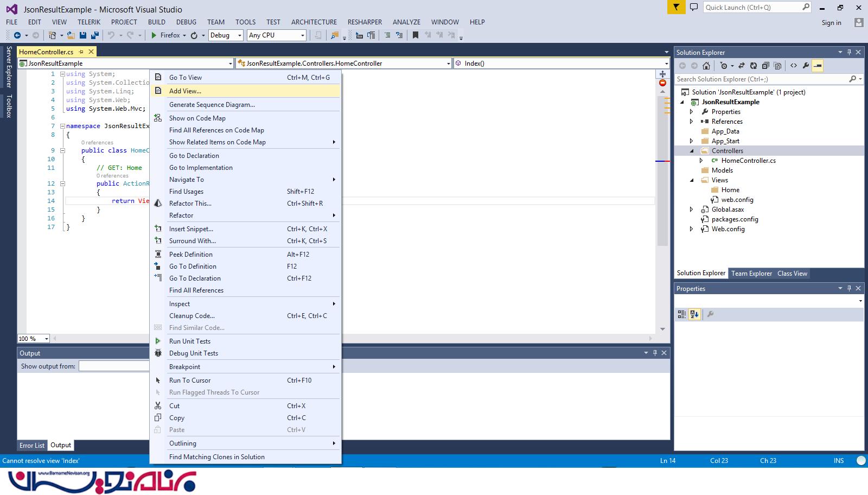868x495 pixels.
Task: Select Add View... from the context menu
Action: click(x=185, y=91)
